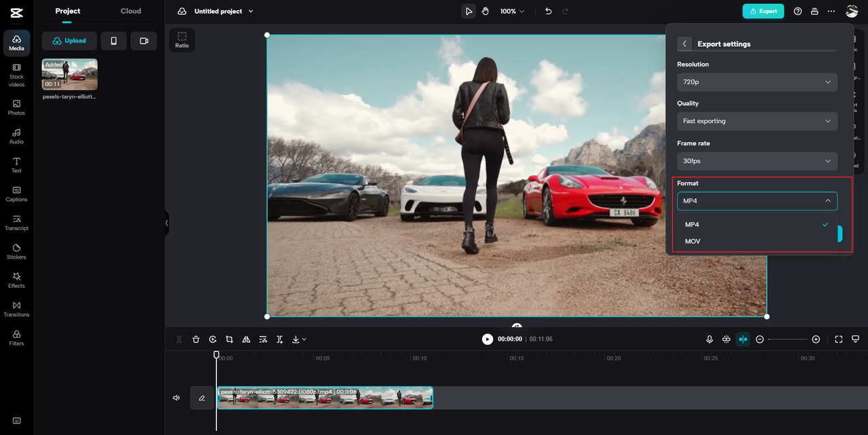Click the rightmost pop-out preview monitor icon

(x=856, y=339)
